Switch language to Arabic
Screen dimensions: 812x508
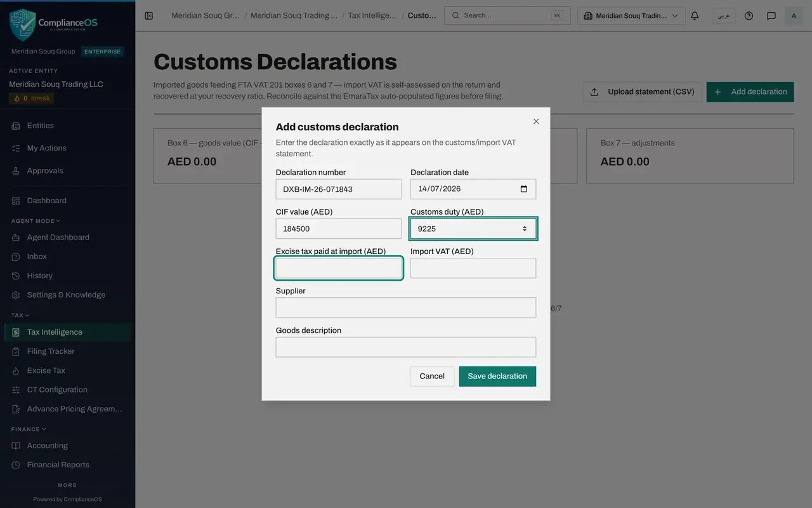tap(724, 16)
